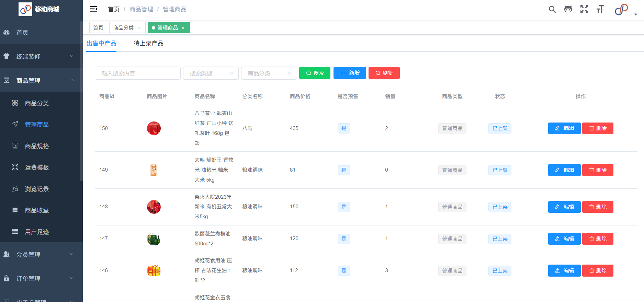
Task: Open the product image for id 147
Action: click(x=154, y=239)
